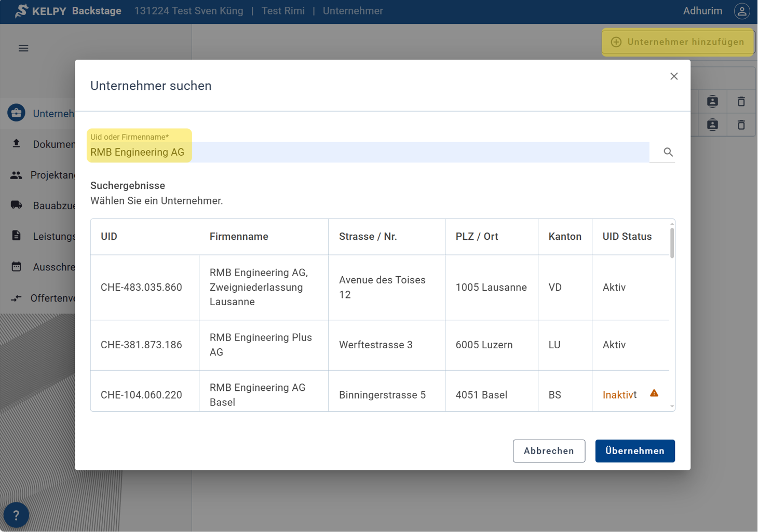Delete the first Unternehmer row via trash icon
This screenshot has height=532, width=758.
pos(741,102)
